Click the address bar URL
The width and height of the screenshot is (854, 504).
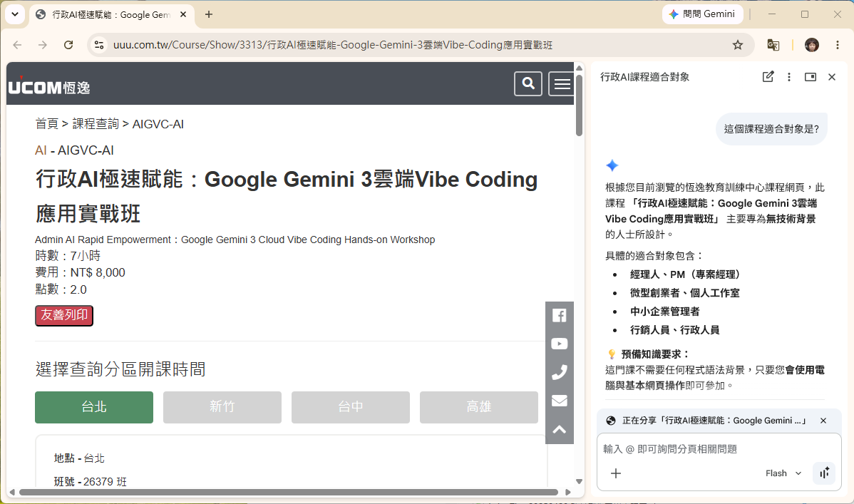click(333, 45)
